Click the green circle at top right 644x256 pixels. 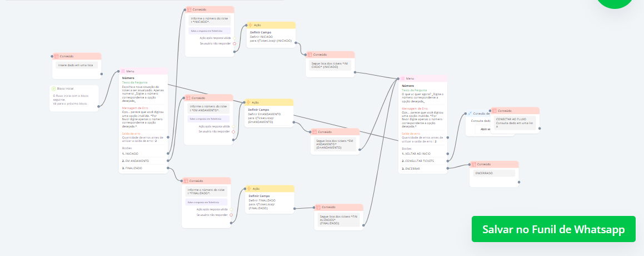point(615,3)
